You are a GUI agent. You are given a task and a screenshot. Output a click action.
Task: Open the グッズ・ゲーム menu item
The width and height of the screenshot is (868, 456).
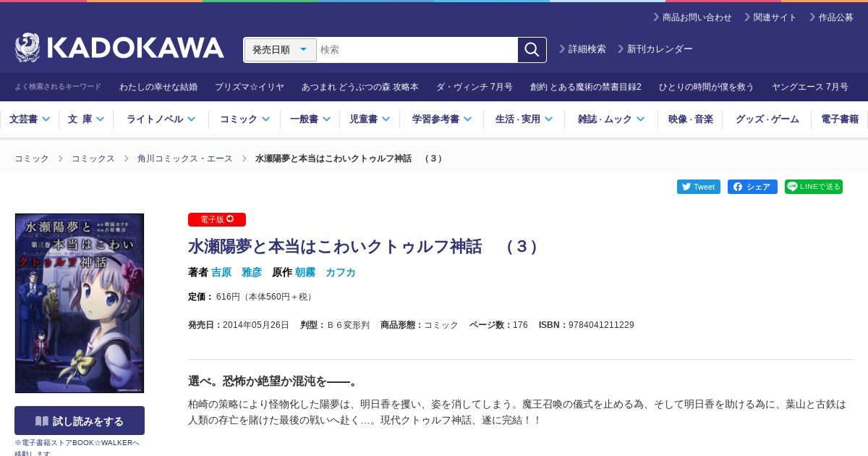tap(767, 119)
